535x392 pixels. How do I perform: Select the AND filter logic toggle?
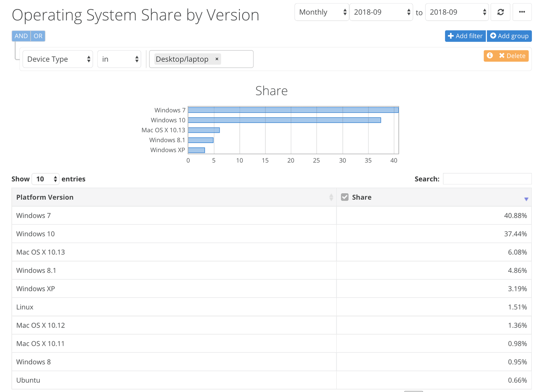point(21,36)
